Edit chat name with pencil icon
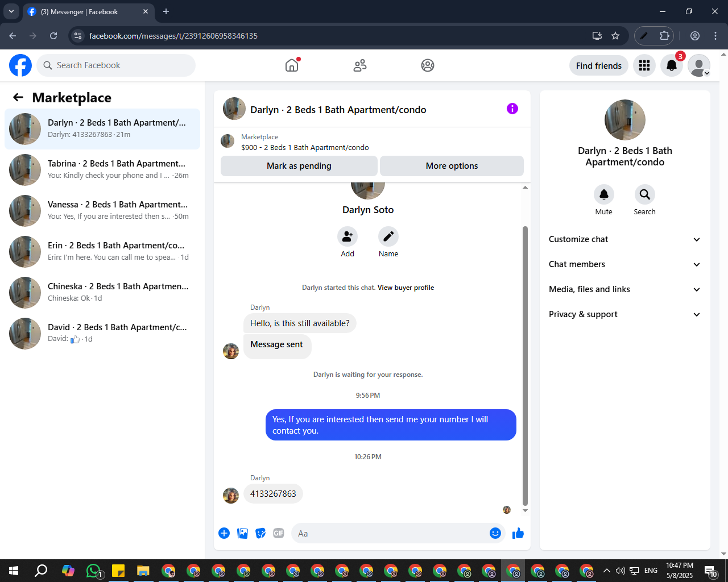Viewport: 728px width, 582px height. pos(388,236)
